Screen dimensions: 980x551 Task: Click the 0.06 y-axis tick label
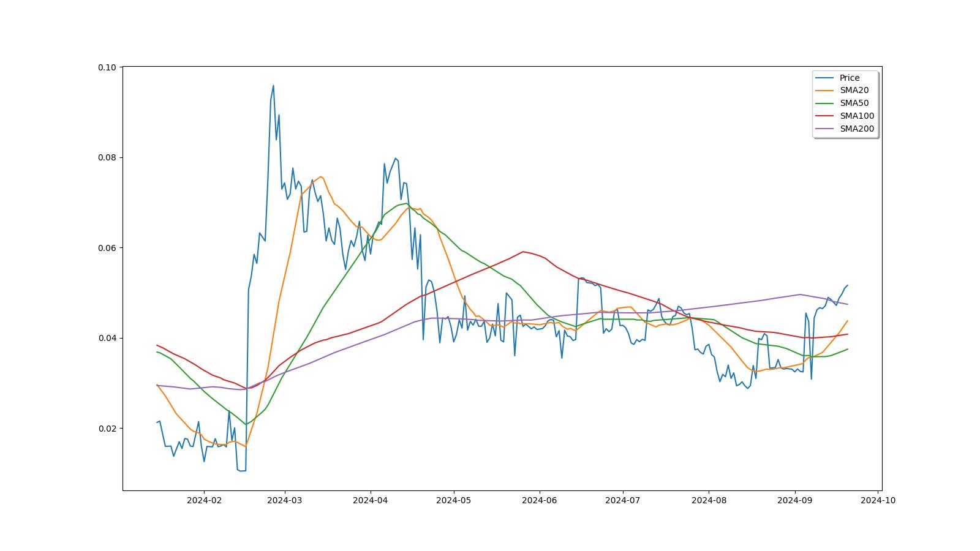(x=107, y=248)
